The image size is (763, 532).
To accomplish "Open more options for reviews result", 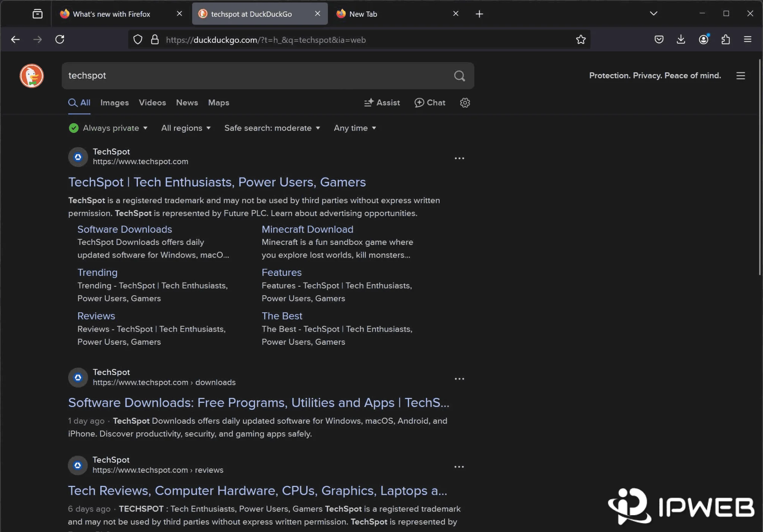I will (459, 466).
